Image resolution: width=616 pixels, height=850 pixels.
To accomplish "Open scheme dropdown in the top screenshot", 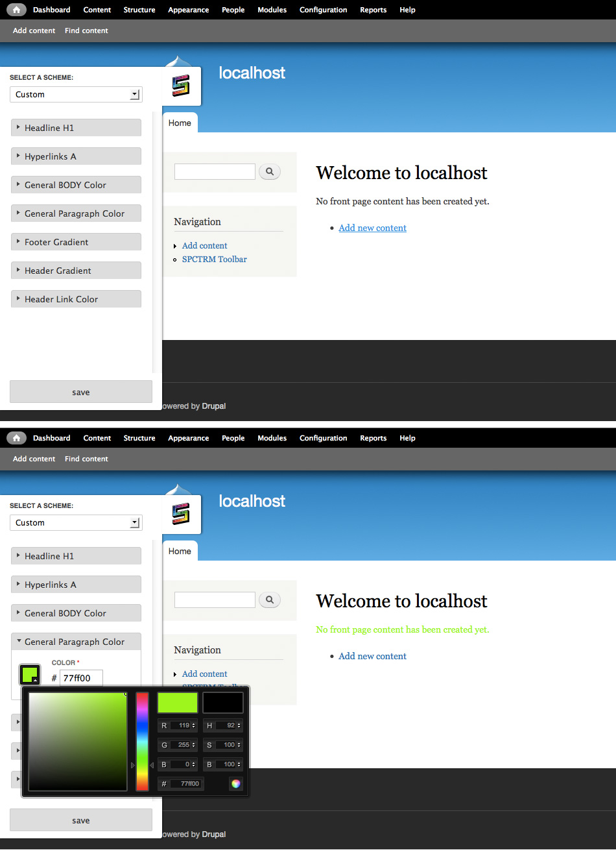I will (x=76, y=95).
